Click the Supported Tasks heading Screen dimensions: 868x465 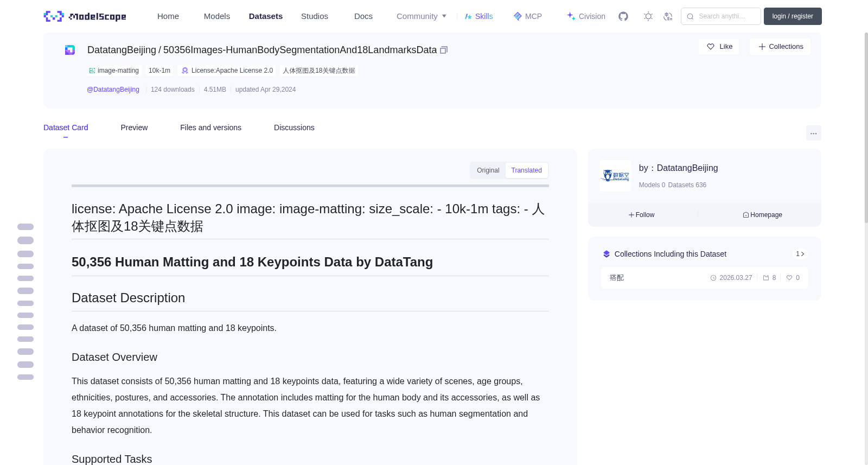(x=112, y=459)
